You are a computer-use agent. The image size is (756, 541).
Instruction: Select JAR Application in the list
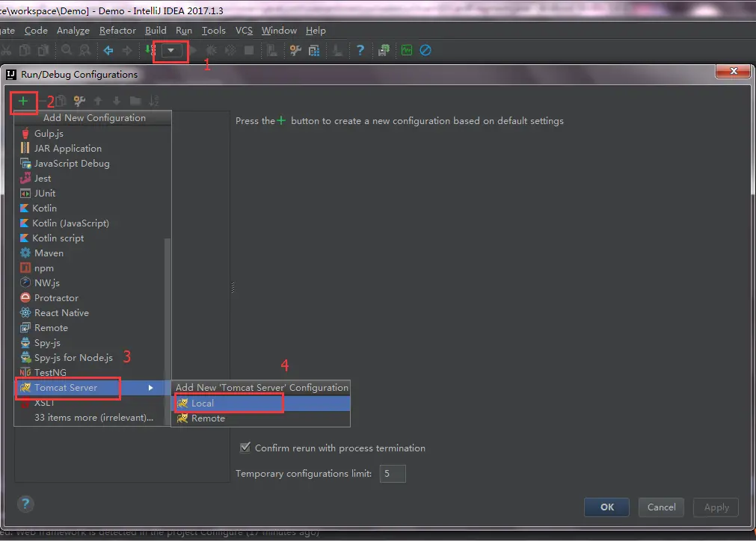point(93,149)
